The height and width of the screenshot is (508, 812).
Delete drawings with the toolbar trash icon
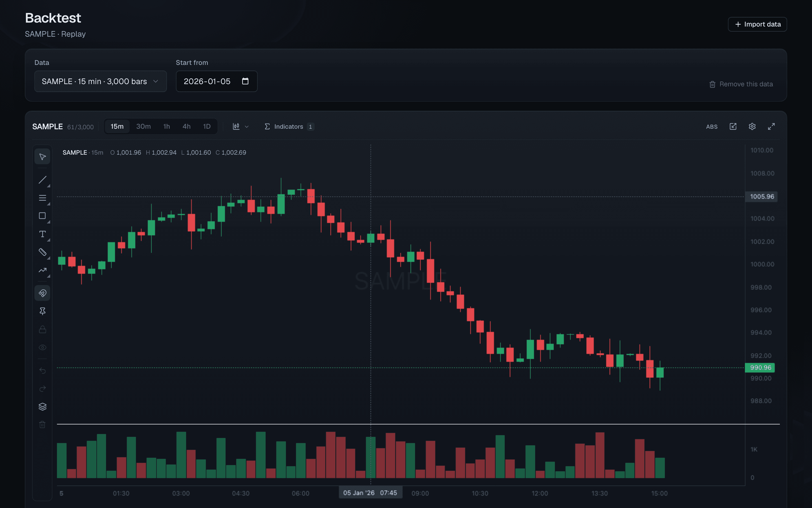pyautogui.click(x=42, y=425)
